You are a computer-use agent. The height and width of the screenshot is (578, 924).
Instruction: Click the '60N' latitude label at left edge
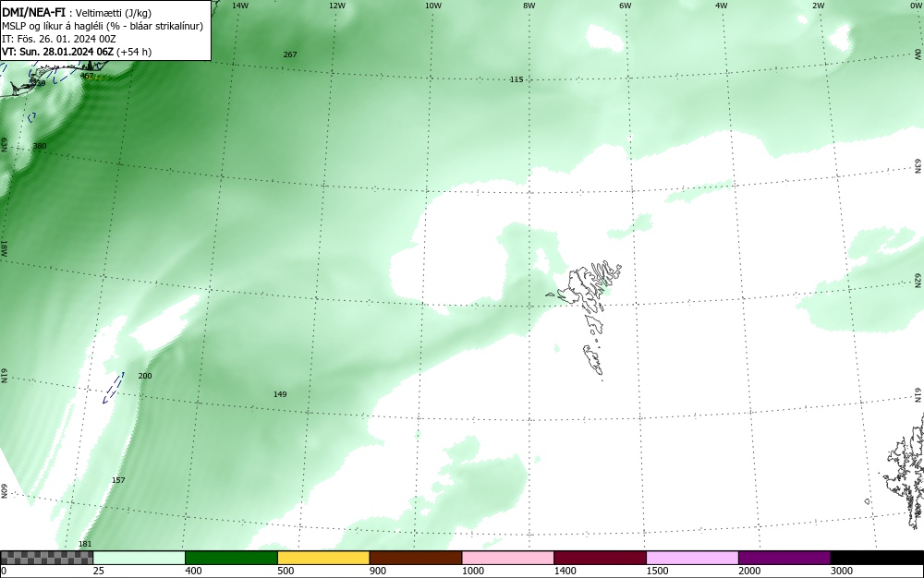pos(4,491)
